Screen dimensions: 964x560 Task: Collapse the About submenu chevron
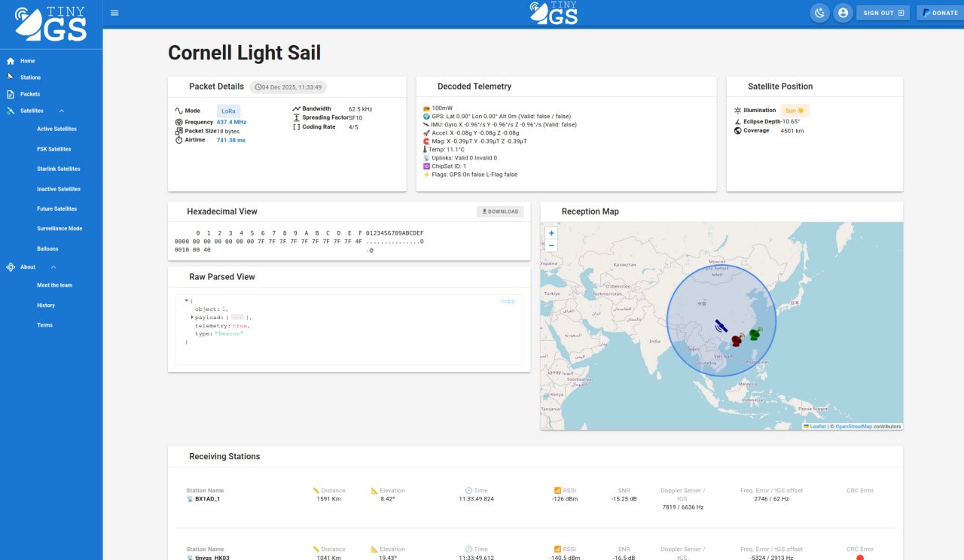coord(53,267)
